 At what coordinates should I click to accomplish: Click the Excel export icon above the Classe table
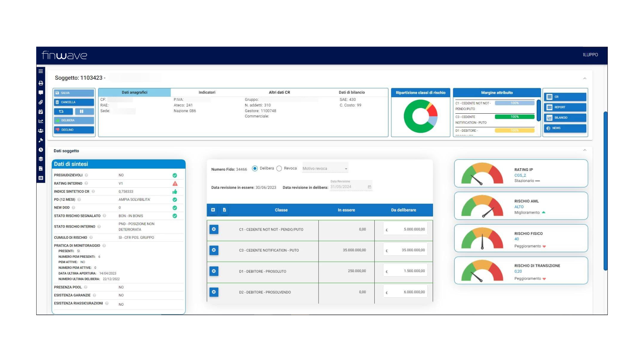pyautogui.click(x=224, y=210)
